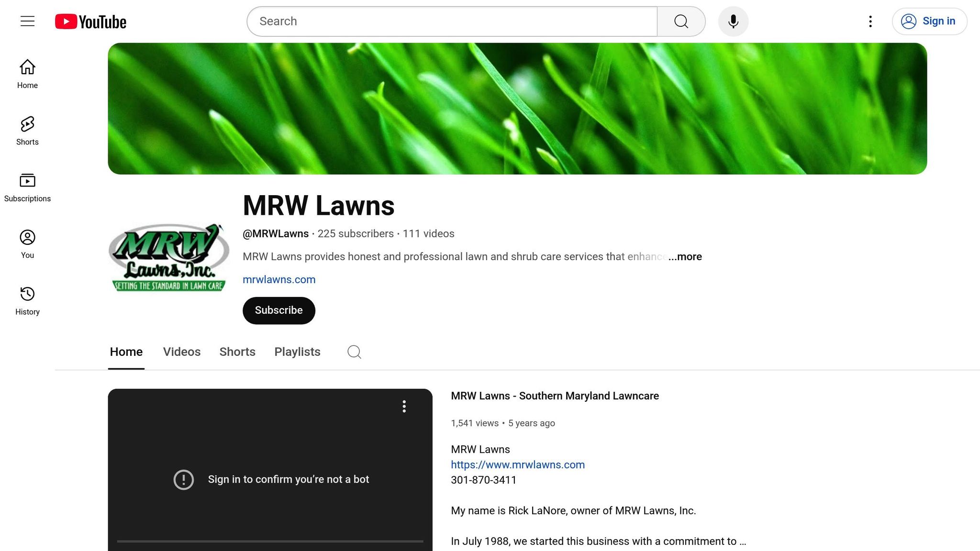Open video titled Southern Maryland Lawncare
Image resolution: width=980 pixels, height=551 pixels.
tap(555, 396)
